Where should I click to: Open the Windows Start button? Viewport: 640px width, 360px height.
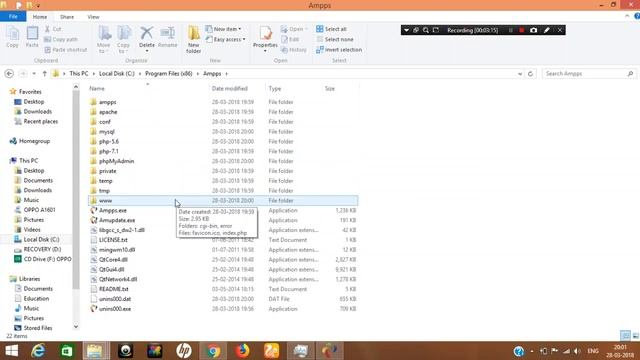(11, 351)
